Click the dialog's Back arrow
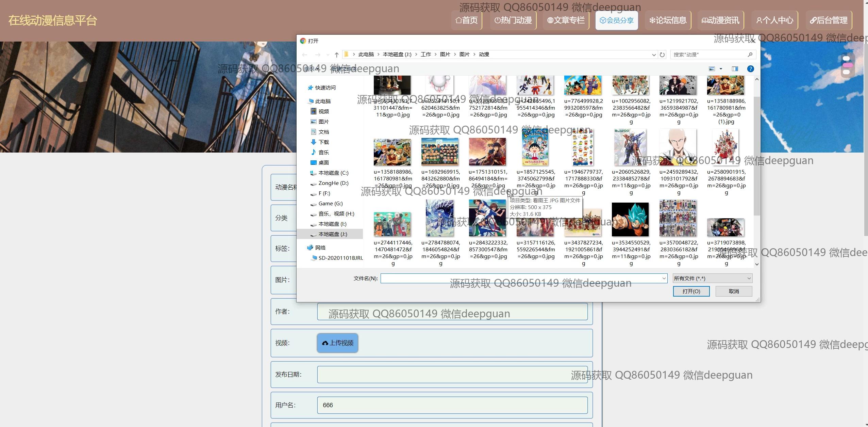Viewport: 868px width, 427px height. [305, 54]
